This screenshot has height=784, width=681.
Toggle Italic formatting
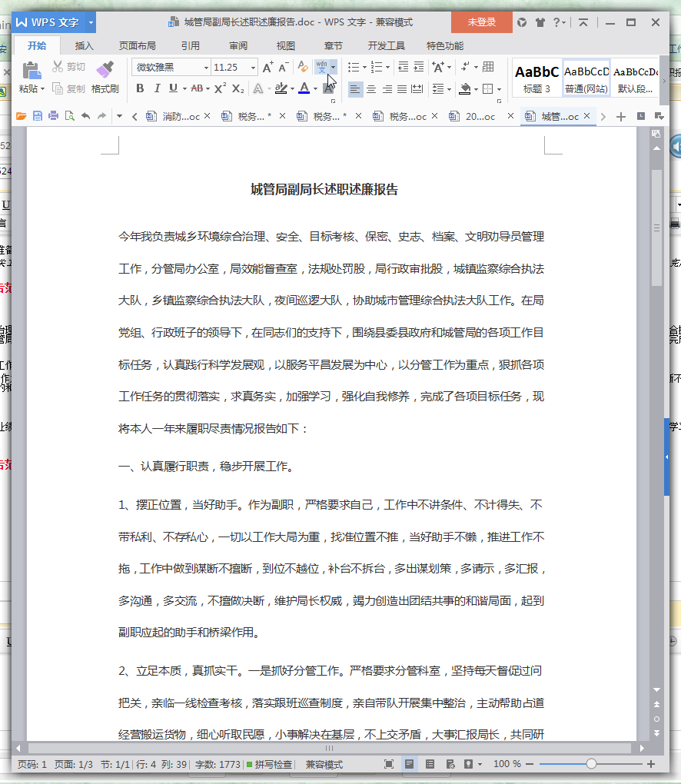(157, 88)
